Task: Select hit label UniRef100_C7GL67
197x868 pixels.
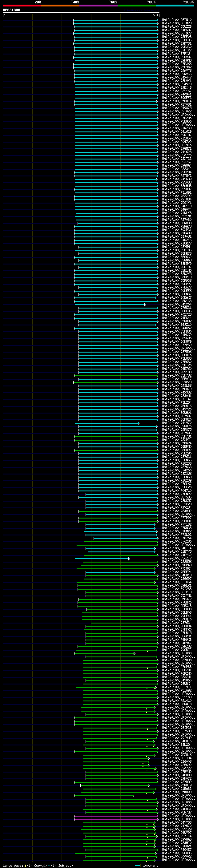Action: (177, 484)
